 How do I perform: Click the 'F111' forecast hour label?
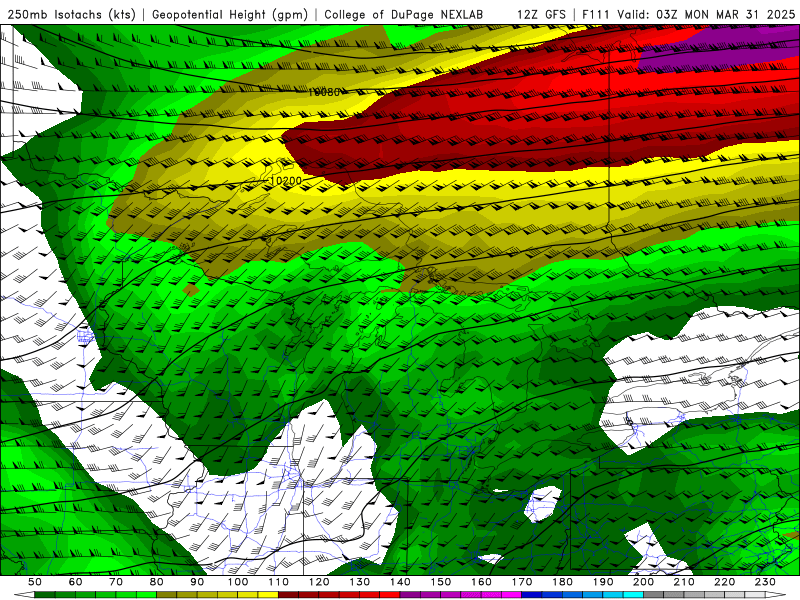tap(595, 15)
